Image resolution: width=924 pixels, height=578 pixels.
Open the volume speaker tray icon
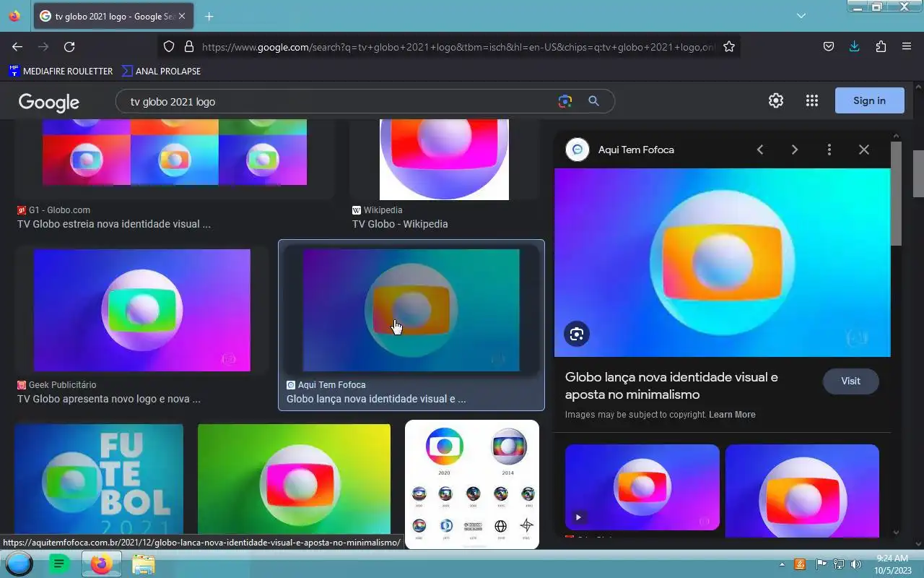coord(856,564)
